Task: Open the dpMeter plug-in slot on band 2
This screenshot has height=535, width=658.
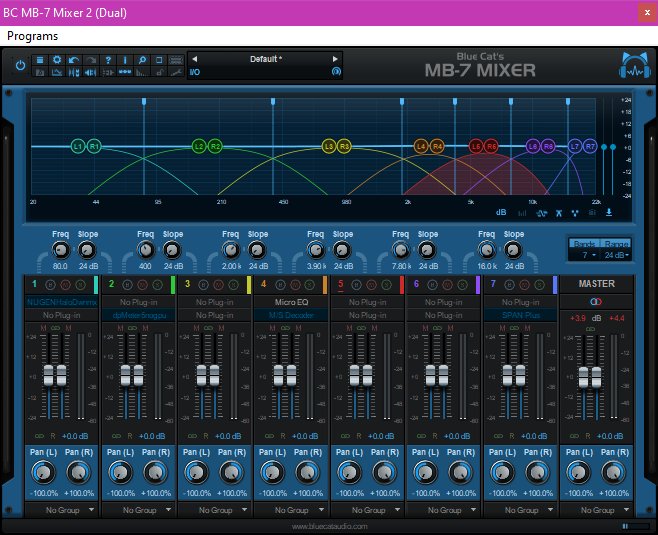Action: click(x=139, y=315)
